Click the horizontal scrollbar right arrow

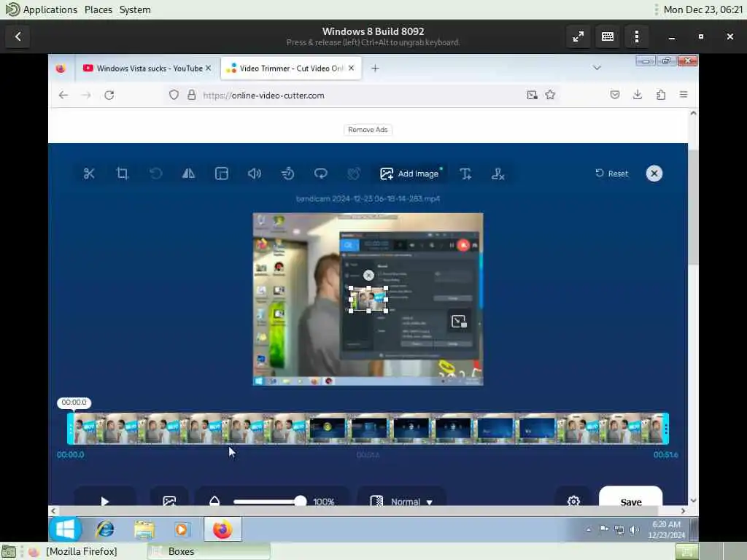[x=683, y=510]
